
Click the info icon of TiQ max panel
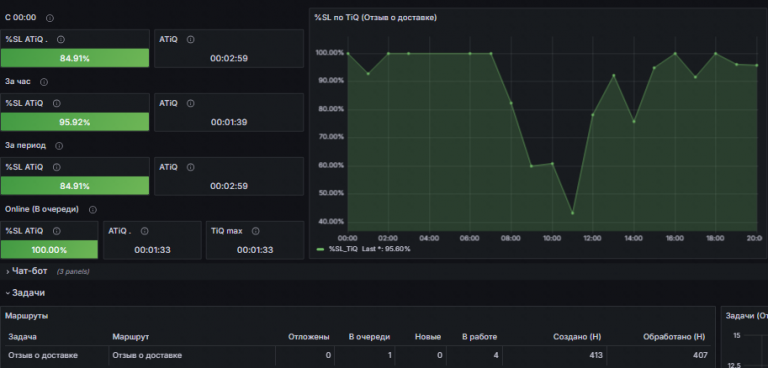pyautogui.click(x=255, y=231)
